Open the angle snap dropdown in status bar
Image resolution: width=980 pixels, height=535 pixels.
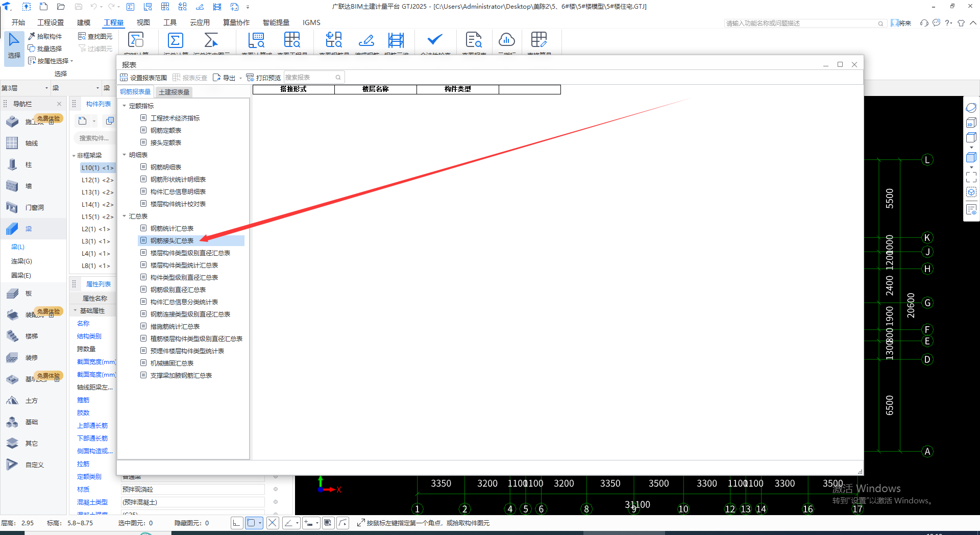297,523
